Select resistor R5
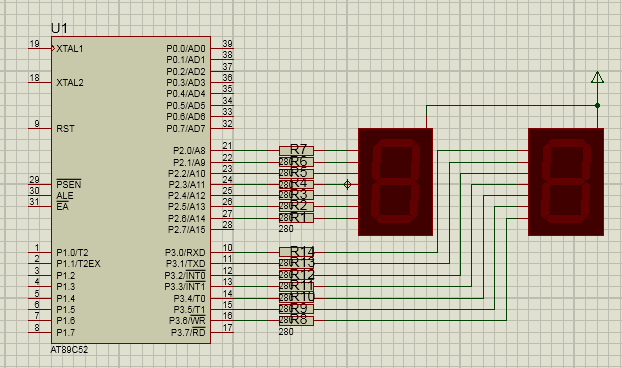Image resolution: width=622 pixels, height=368 pixels. (296, 173)
